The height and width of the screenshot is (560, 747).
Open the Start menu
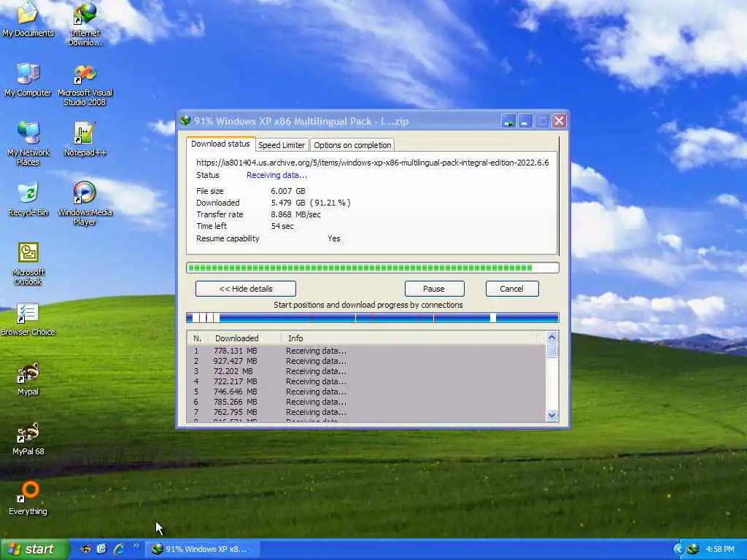34,549
